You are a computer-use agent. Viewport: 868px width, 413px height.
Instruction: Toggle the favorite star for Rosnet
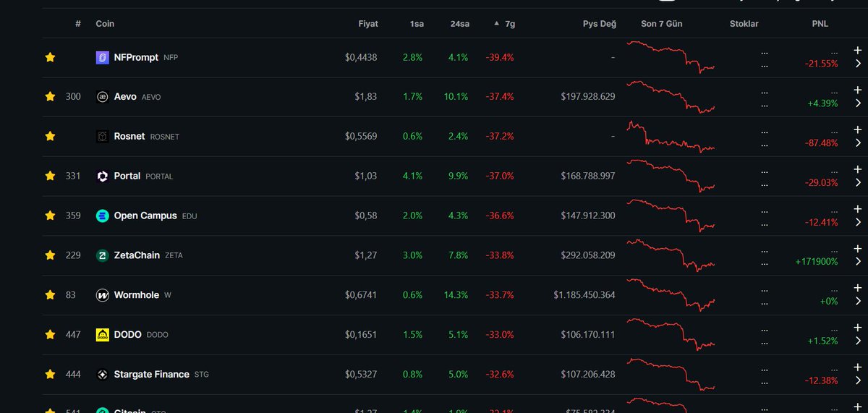tap(50, 136)
